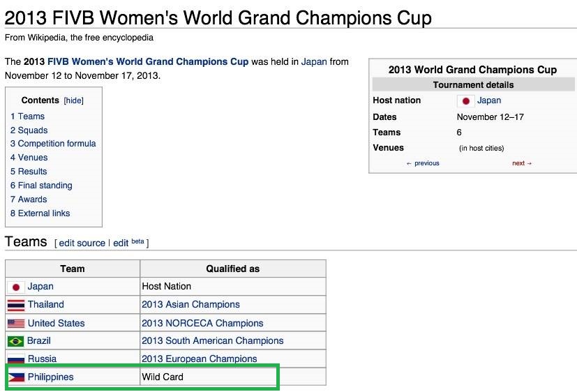Click the Japan flag icon in Teams table
Image resolution: width=577 pixels, height=392 pixels.
pyautogui.click(x=15, y=287)
